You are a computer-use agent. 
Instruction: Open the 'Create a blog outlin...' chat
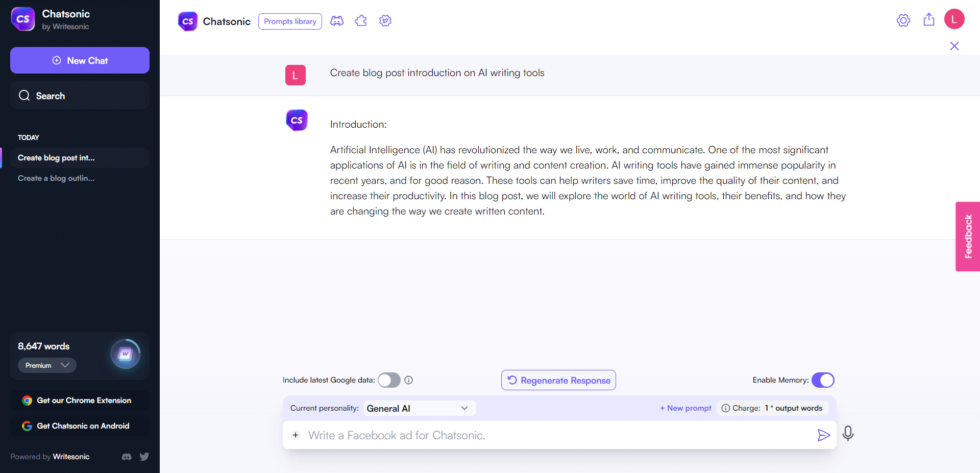pos(56,178)
